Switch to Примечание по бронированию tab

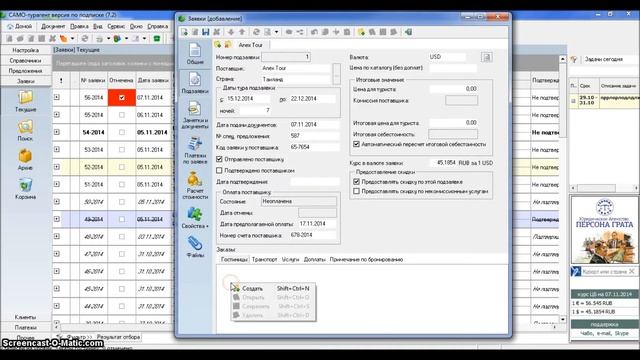[366, 260]
